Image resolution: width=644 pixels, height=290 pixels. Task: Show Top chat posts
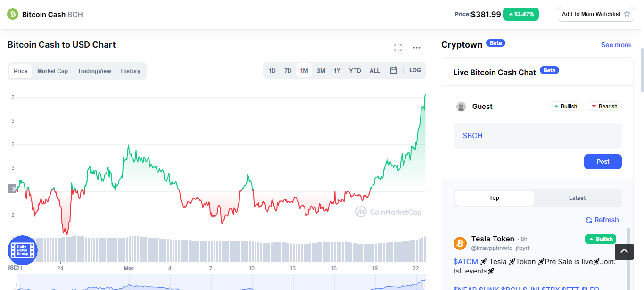[495, 198]
